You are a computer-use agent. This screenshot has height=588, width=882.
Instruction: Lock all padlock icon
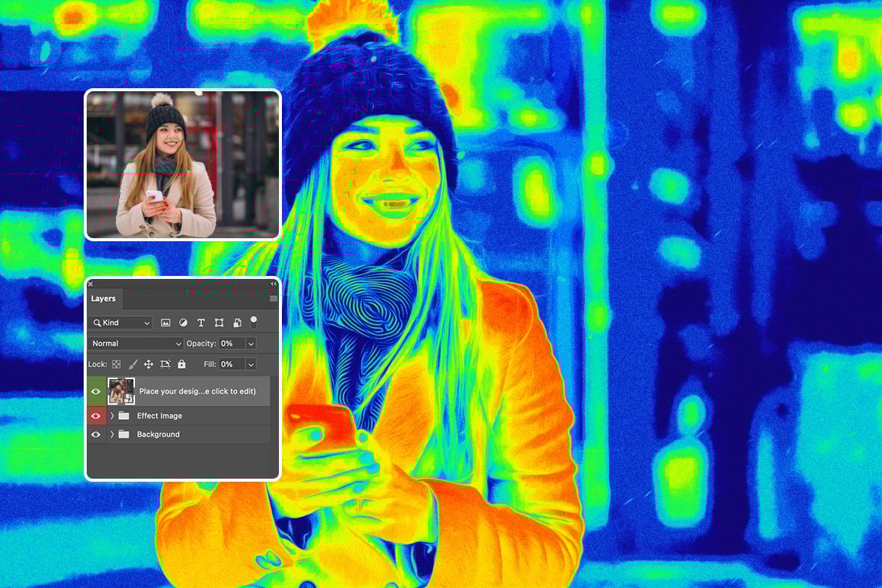(182, 364)
